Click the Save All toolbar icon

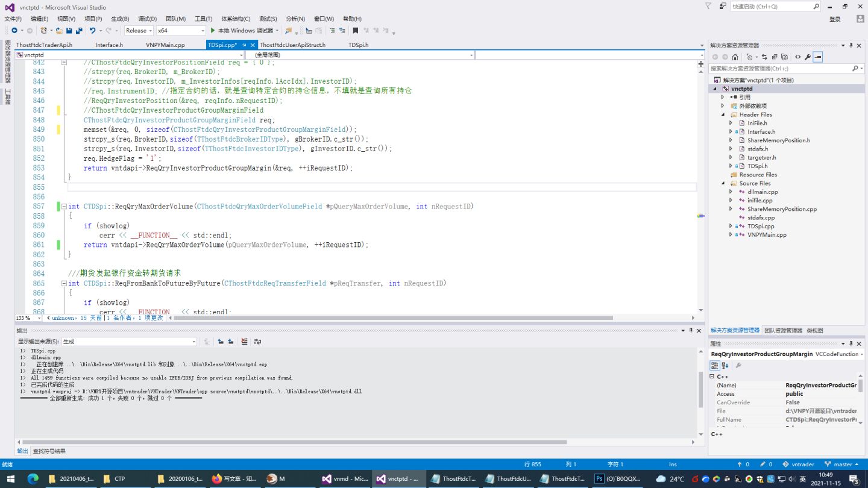tap(79, 31)
